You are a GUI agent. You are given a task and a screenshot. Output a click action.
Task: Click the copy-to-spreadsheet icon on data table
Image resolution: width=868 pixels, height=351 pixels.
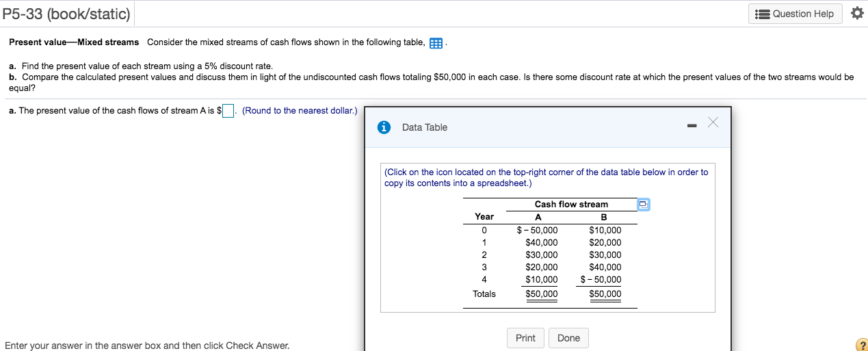[x=643, y=205]
